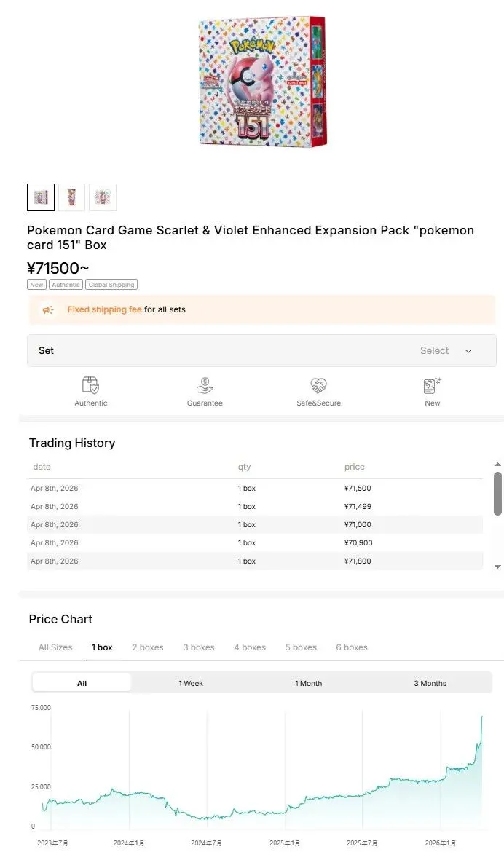Click the Guarantee hand-coin icon
Screen dimensions: 504x868
205,385
